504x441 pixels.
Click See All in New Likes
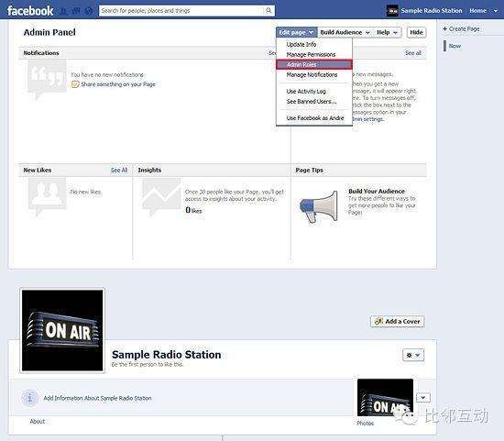119,170
